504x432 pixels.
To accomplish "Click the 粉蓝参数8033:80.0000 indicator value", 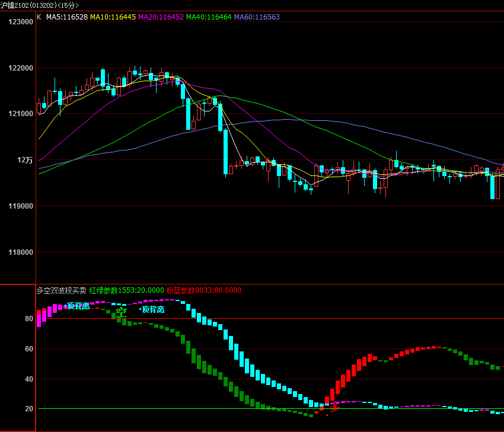I will pyautogui.click(x=204, y=290).
